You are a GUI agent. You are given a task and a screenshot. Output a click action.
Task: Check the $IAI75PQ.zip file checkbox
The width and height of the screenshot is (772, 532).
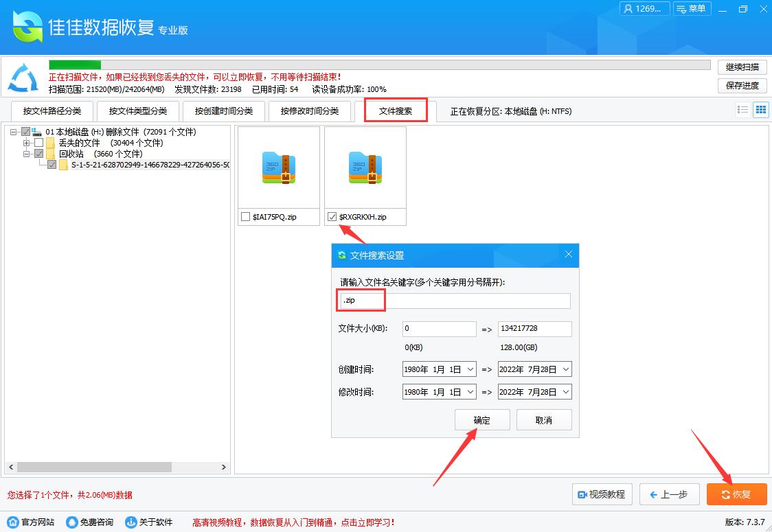click(245, 217)
